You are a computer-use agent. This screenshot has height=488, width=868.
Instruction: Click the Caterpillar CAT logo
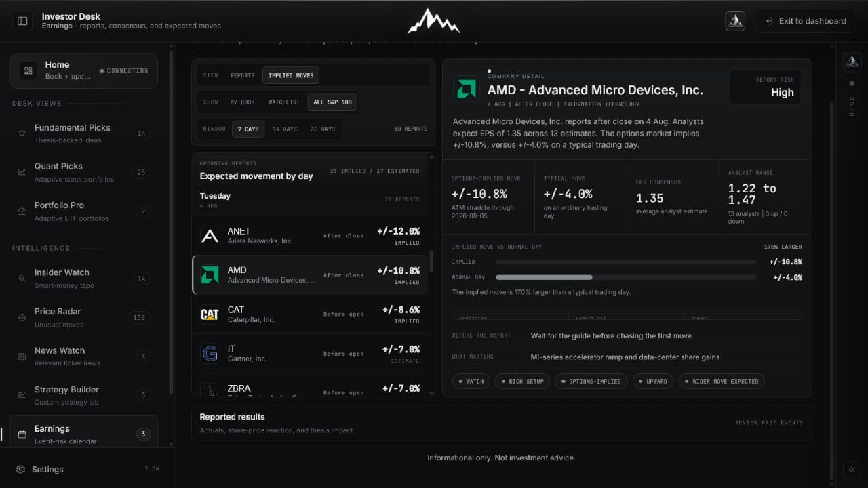point(210,314)
